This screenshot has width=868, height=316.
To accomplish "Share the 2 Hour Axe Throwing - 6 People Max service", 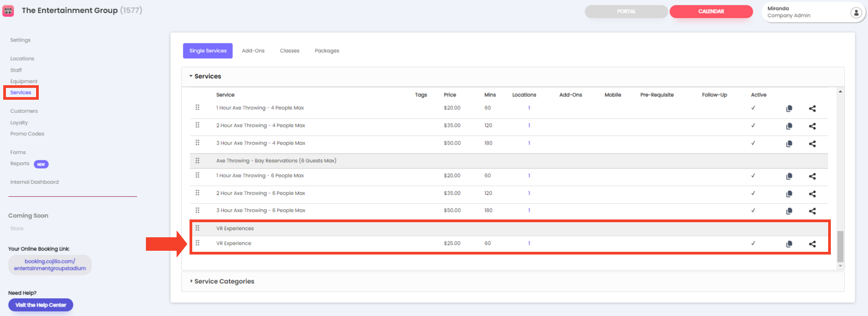I will [812, 194].
